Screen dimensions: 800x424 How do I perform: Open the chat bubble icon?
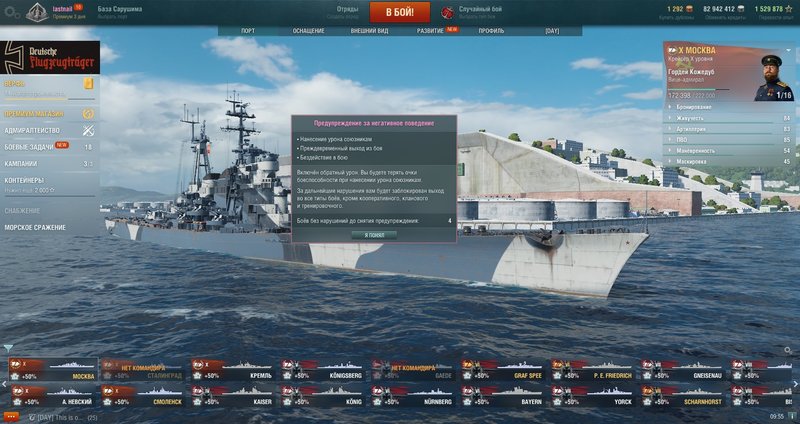tap(10, 417)
